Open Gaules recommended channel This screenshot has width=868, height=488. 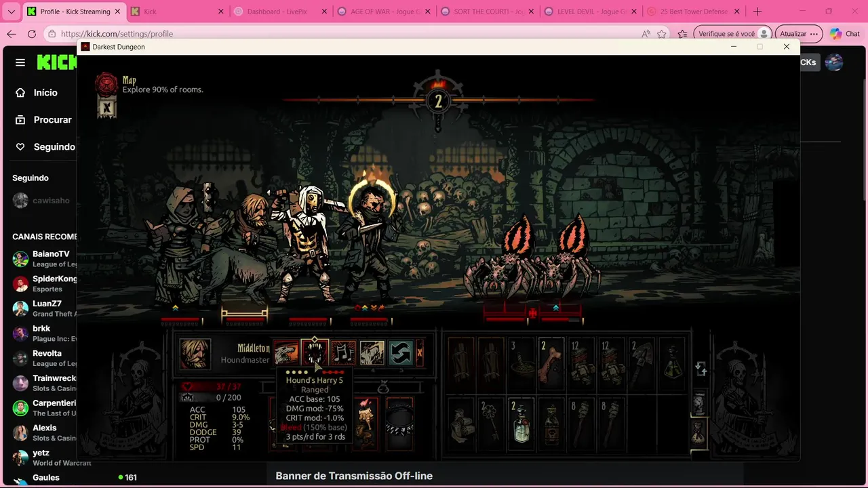coord(44,479)
